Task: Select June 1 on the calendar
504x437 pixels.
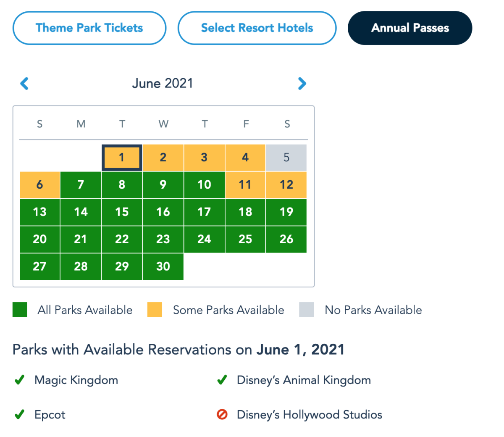Action: [122, 158]
